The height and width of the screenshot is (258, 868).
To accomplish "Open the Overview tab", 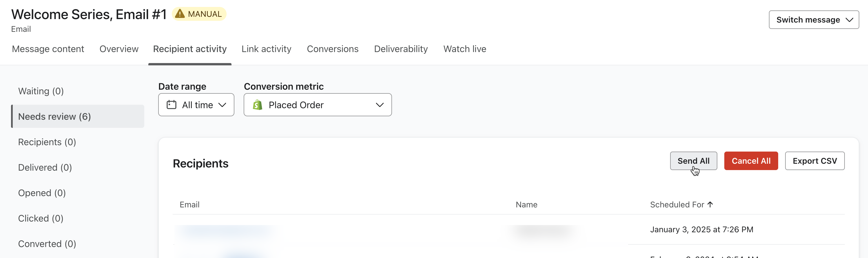I will pyautogui.click(x=119, y=49).
